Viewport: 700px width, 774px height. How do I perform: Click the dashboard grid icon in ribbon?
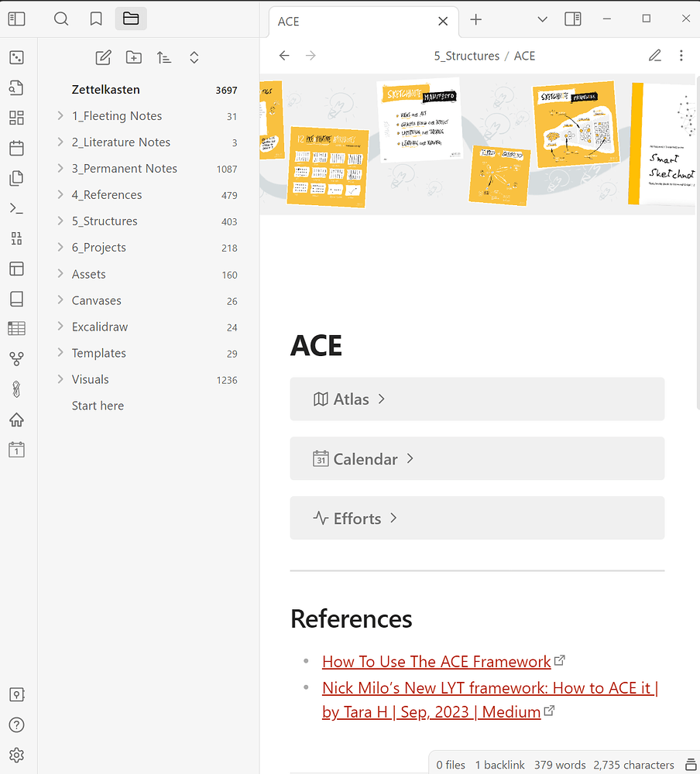point(16,118)
